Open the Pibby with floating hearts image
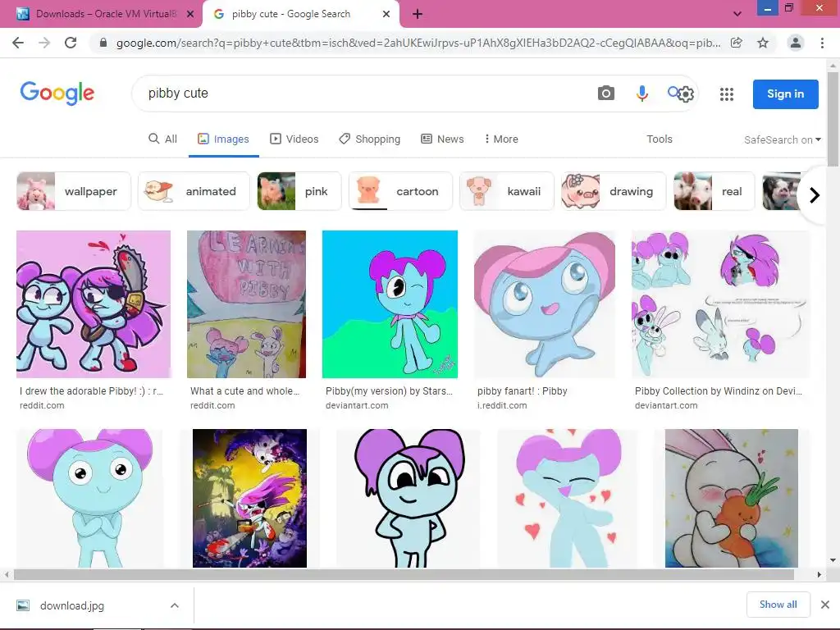Viewport: 840px width, 630px height. [568, 498]
